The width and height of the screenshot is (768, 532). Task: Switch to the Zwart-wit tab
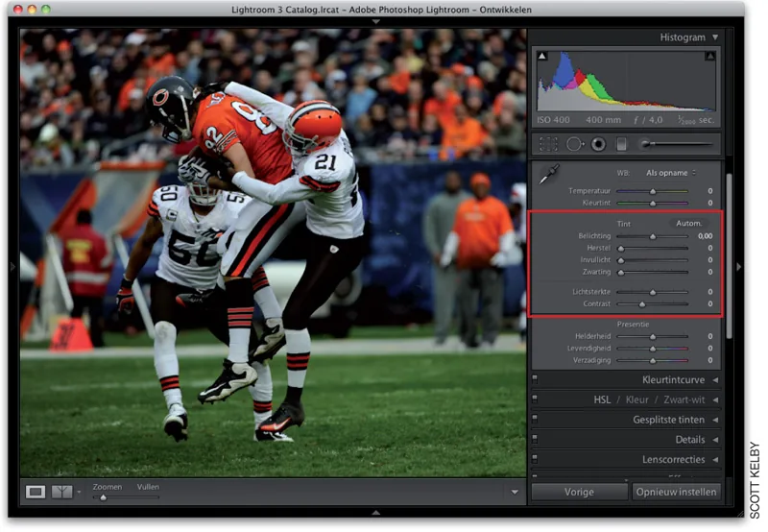[x=684, y=399]
